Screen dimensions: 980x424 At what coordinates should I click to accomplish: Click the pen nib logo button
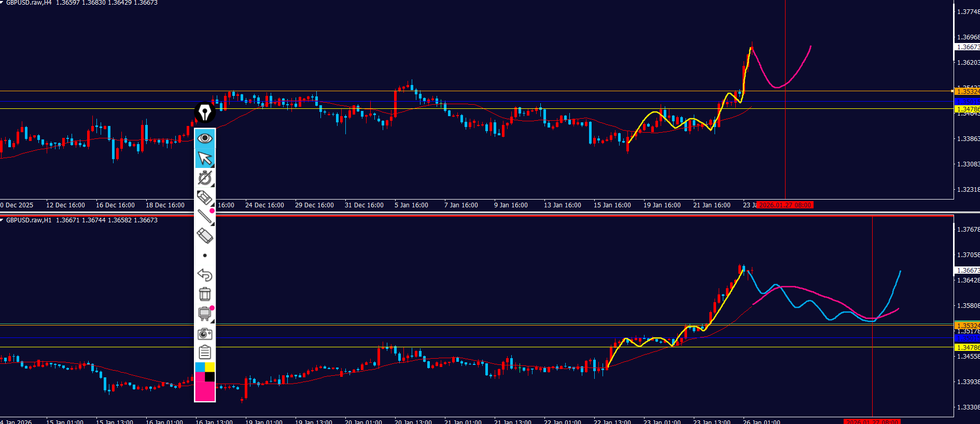(x=205, y=112)
